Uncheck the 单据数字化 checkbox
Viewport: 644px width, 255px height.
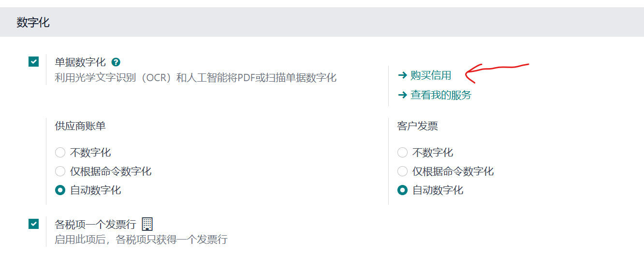click(x=33, y=62)
